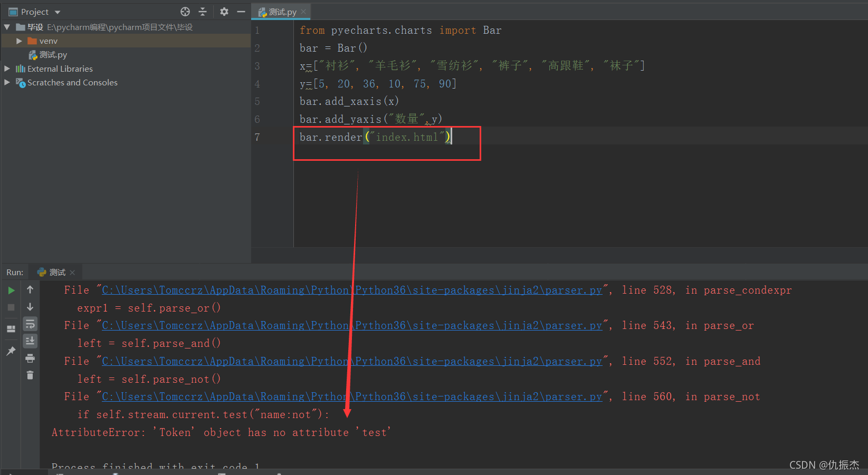Close the 测试.py editor tab
Image resolution: width=868 pixels, height=475 pixels.
coord(303,12)
